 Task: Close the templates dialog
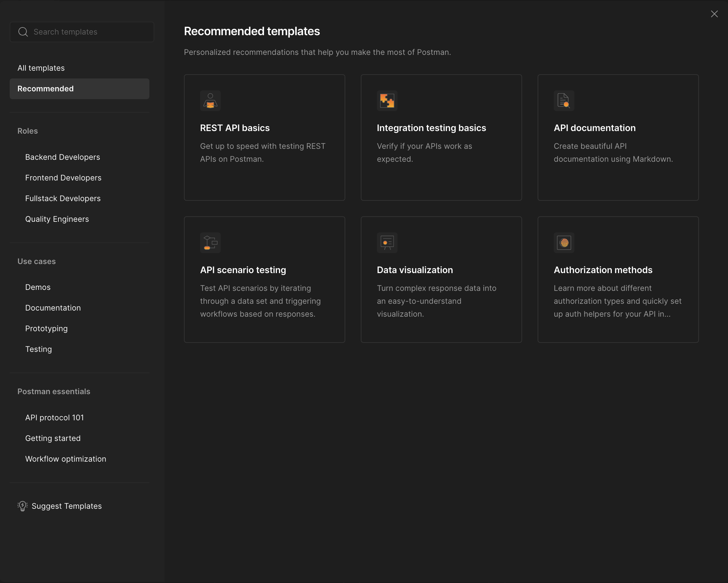point(714,14)
